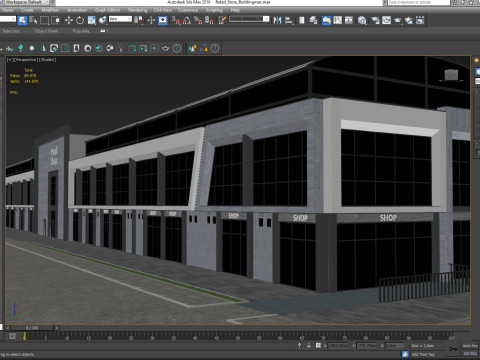
Task: Open Select by Name tool
Action: coord(33,20)
